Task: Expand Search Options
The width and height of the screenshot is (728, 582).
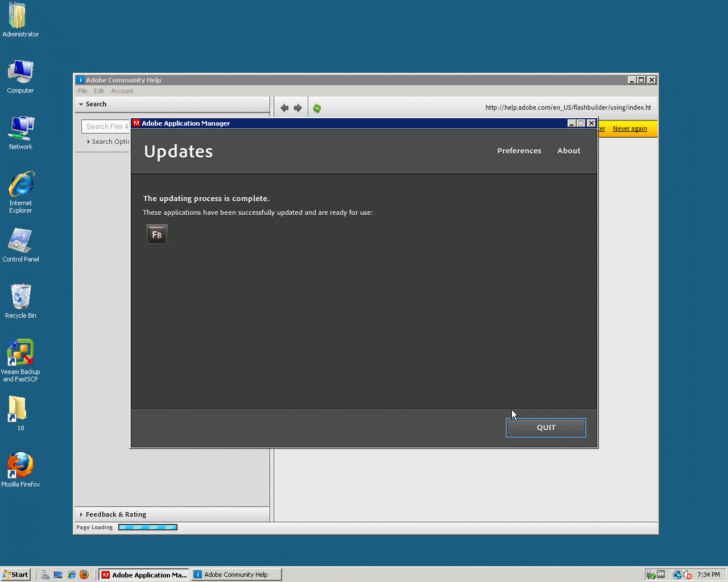Action: (x=109, y=142)
